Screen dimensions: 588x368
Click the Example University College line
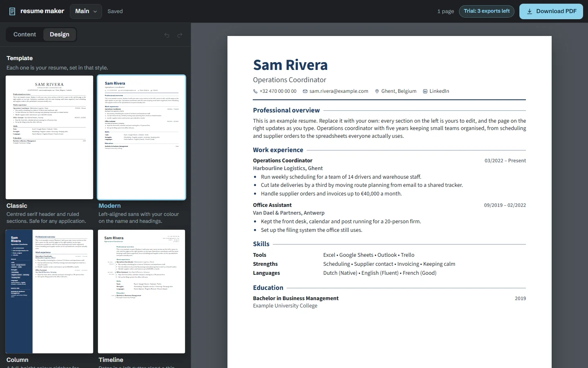click(x=285, y=306)
